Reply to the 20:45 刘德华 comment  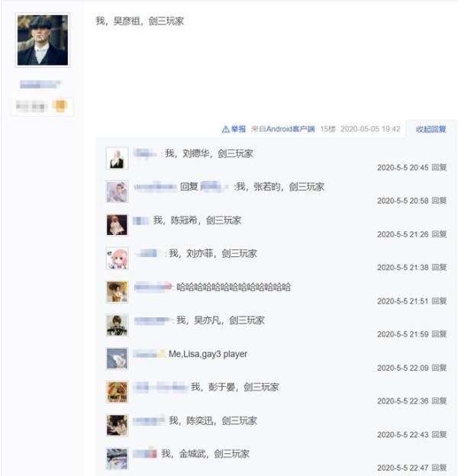click(x=439, y=167)
